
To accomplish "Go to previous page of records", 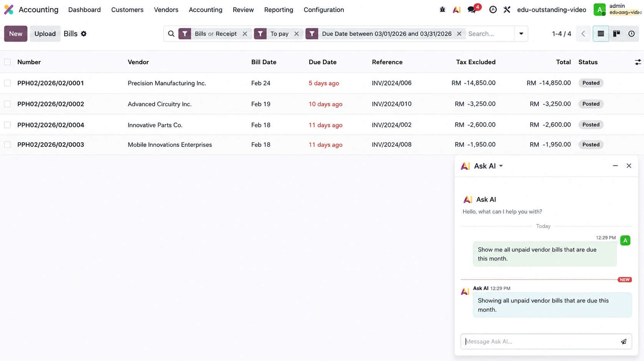I will (583, 34).
